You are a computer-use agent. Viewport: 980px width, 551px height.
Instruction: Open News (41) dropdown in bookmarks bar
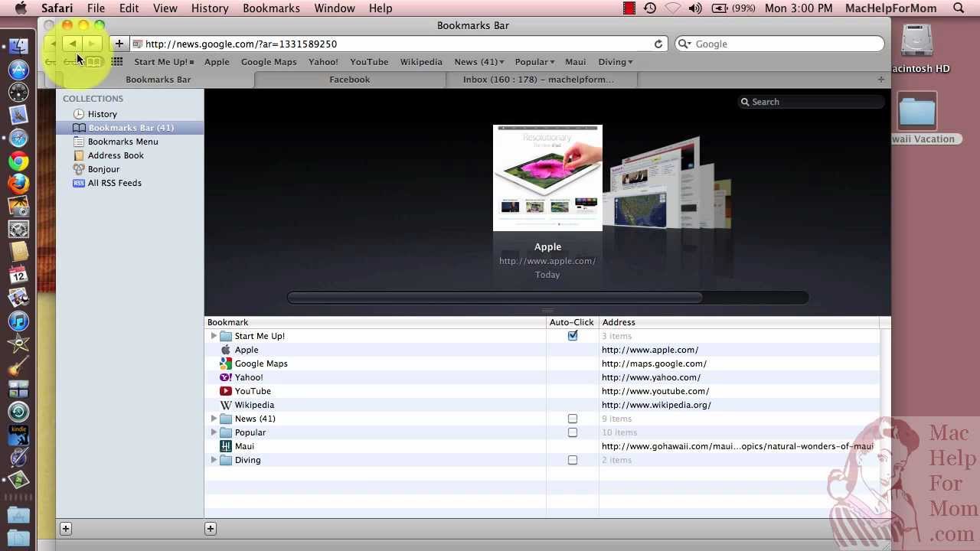479,62
